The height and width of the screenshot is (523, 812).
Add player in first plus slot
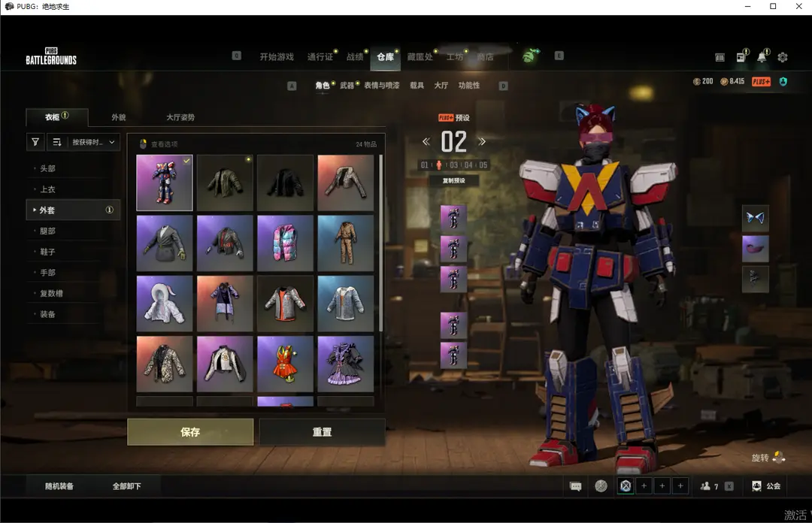[x=644, y=485]
